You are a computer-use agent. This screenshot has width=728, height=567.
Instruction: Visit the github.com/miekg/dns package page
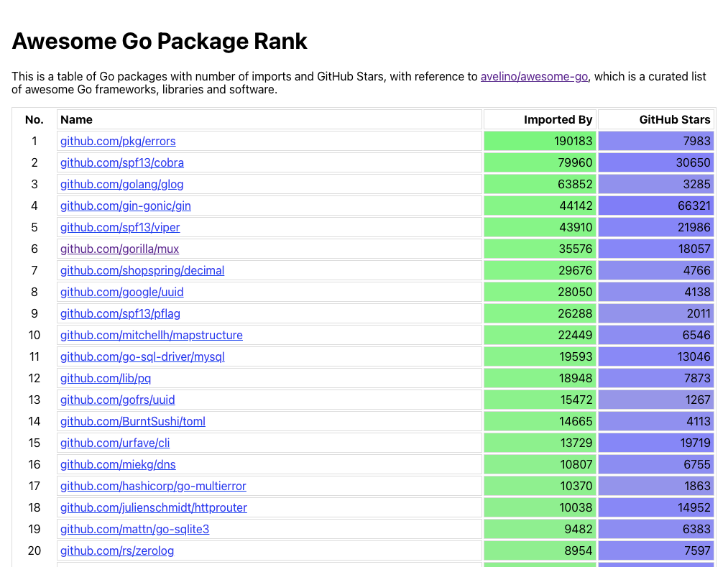(117, 464)
